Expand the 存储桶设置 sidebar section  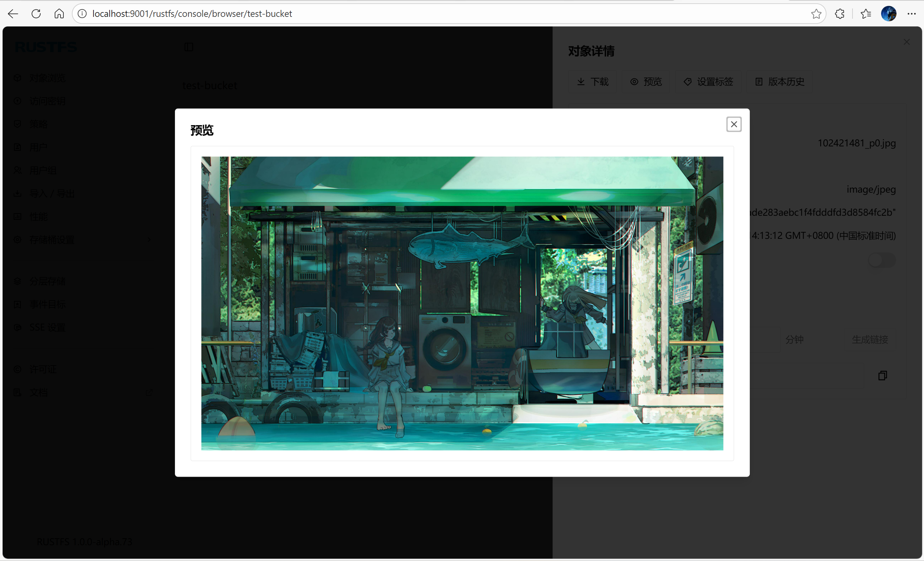(84, 240)
